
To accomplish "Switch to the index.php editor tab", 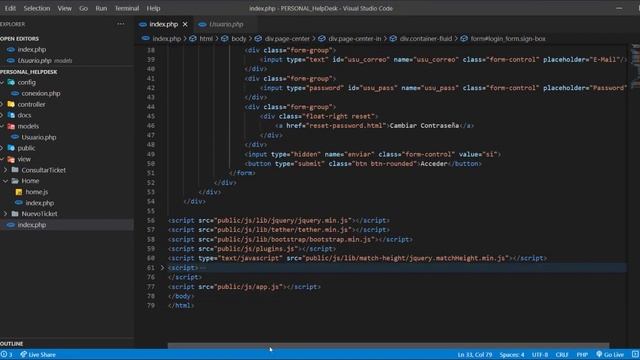I will click(x=163, y=24).
